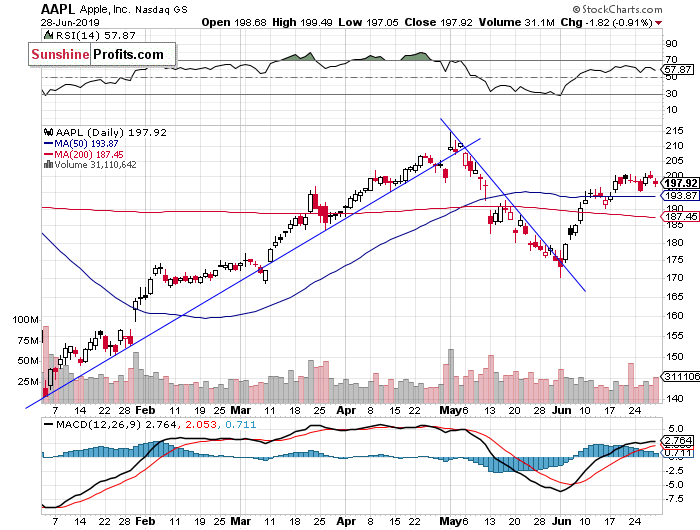Click the 2.764 MACD value tag on the axis
This screenshot has height=530, width=700.
point(679,440)
